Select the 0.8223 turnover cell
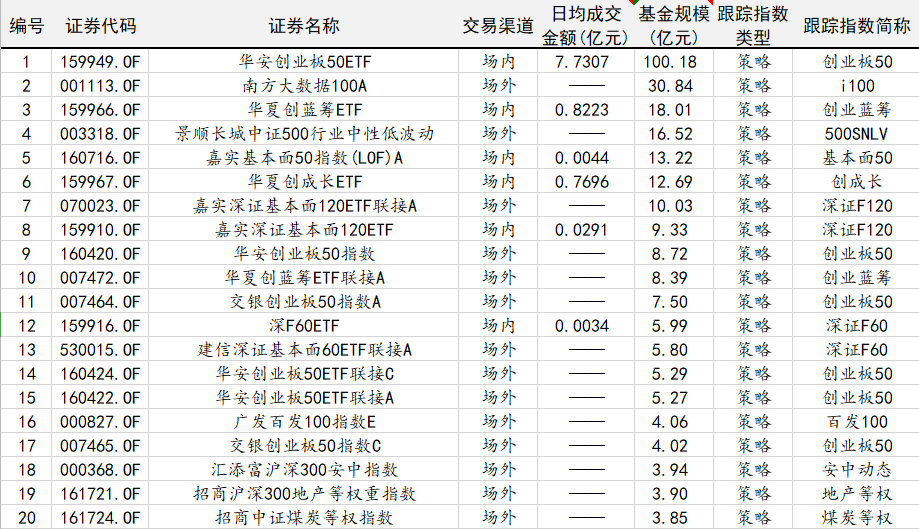 (x=586, y=110)
